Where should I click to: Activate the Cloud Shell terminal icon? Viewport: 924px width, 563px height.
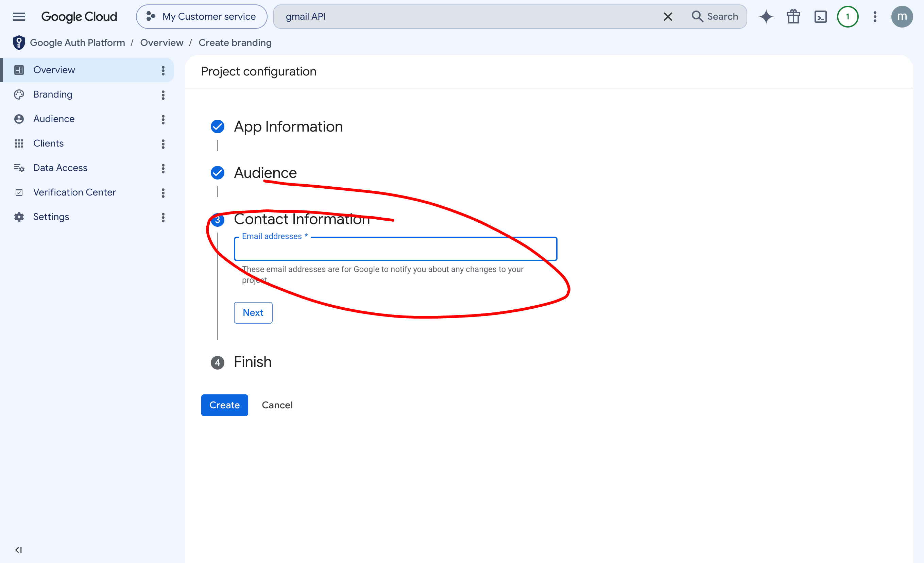point(821,17)
